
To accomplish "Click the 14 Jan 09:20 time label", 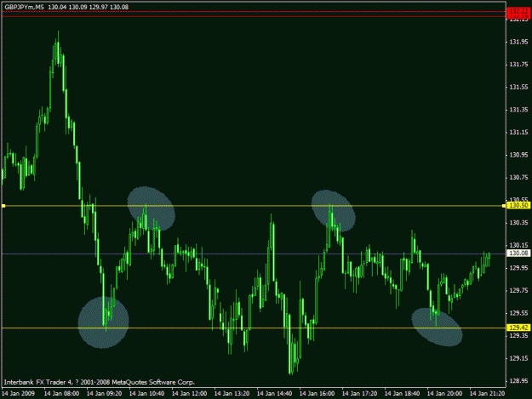I will coord(104,394).
